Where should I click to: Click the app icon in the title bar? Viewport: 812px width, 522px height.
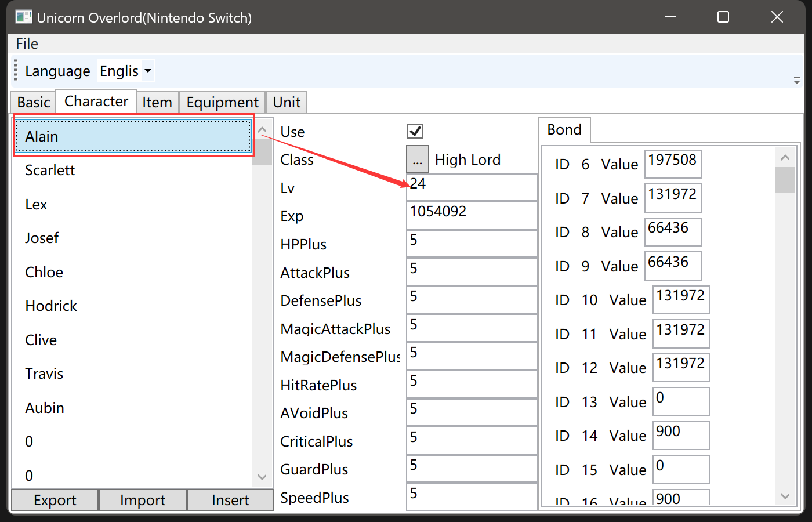coord(24,17)
